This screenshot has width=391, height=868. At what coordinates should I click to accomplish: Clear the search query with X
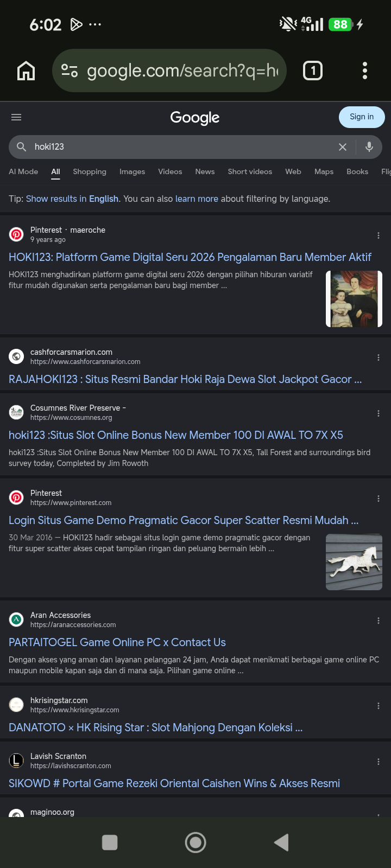[343, 147]
